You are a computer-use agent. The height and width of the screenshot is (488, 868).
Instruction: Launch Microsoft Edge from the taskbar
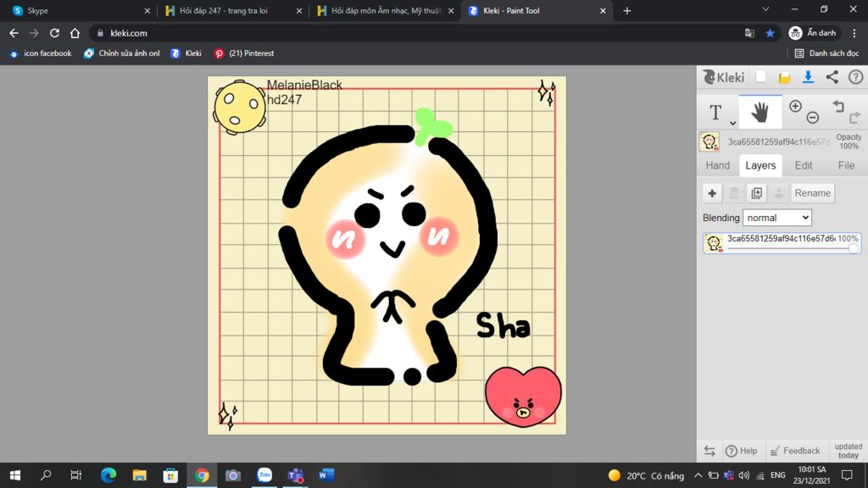(108, 475)
